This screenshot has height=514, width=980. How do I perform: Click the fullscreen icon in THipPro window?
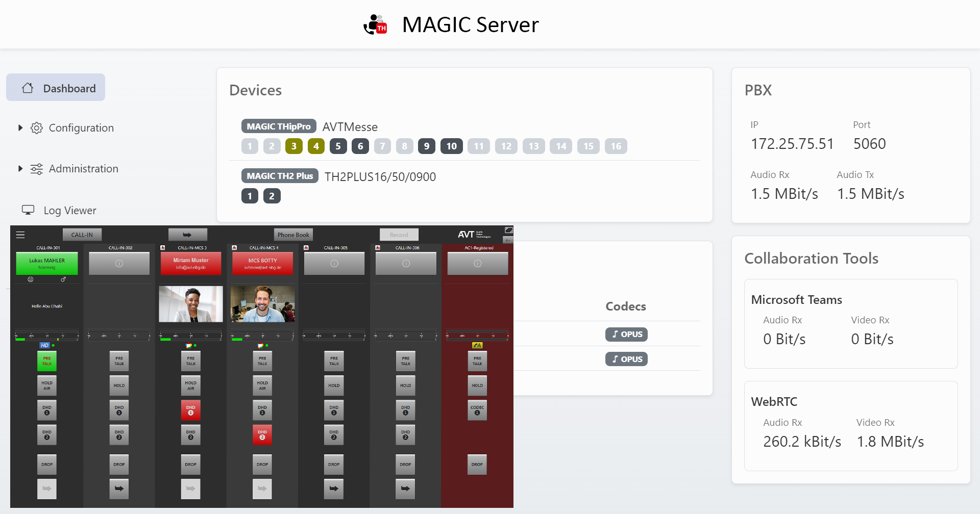pyautogui.click(x=508, y=230)
